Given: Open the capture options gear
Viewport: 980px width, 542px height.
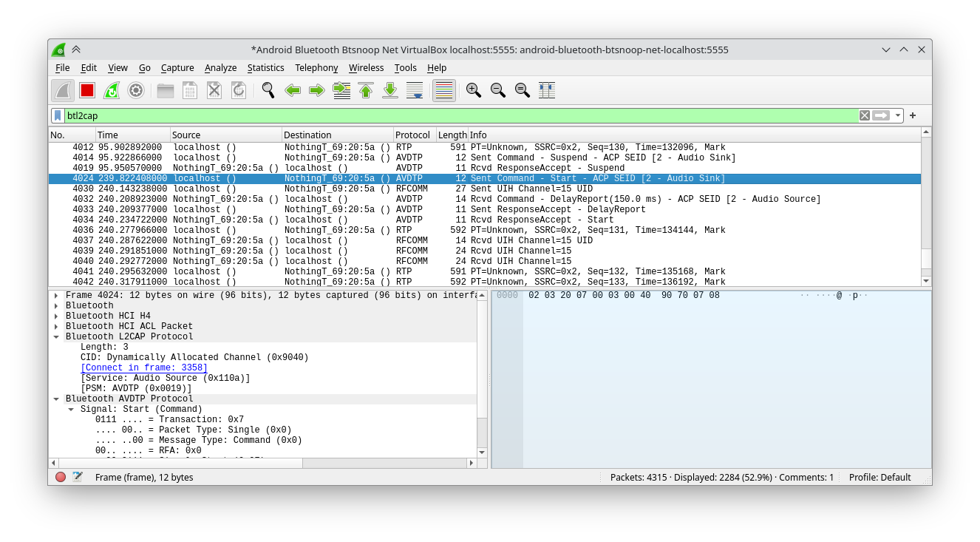Looking at the screenshot, I should click(x=135, y=90).
